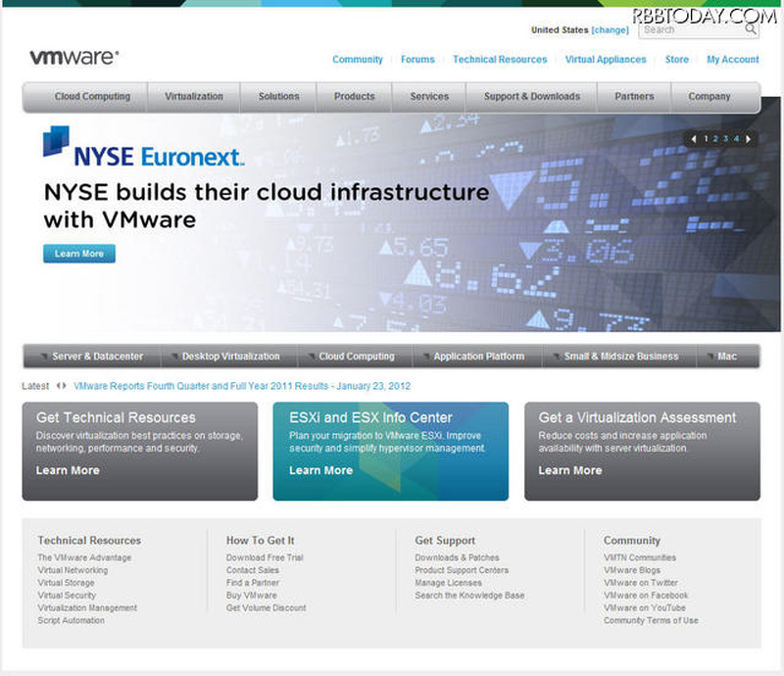Click Download Free Trial link
The image size is (784, 676).
[x=265, y=557]
